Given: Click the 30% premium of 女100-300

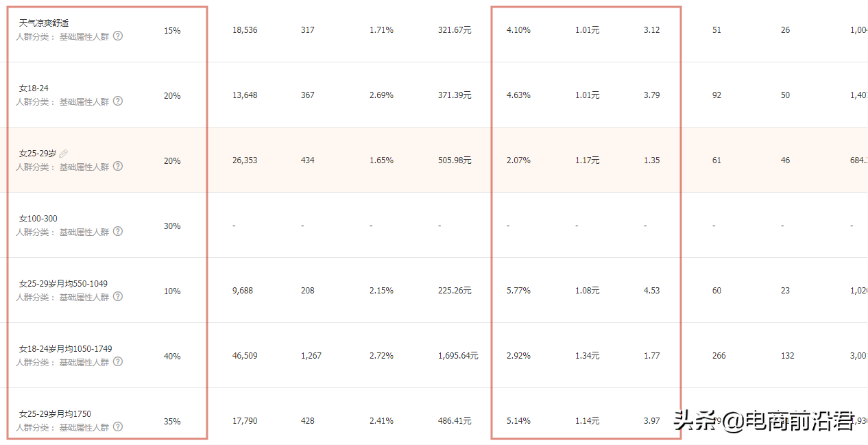Looking at the screenshot, I should coord(172,226).
